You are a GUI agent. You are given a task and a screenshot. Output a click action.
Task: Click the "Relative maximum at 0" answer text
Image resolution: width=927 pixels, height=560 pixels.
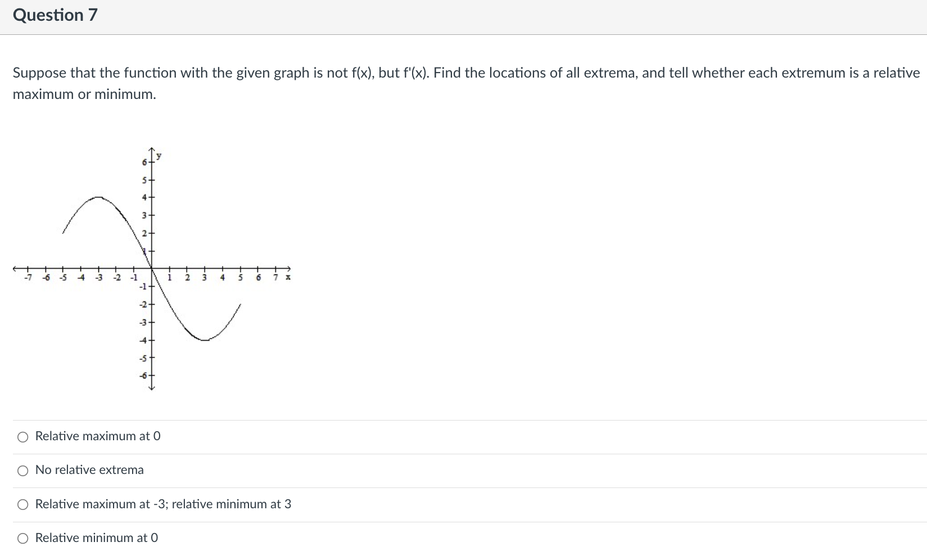point(97,436)
